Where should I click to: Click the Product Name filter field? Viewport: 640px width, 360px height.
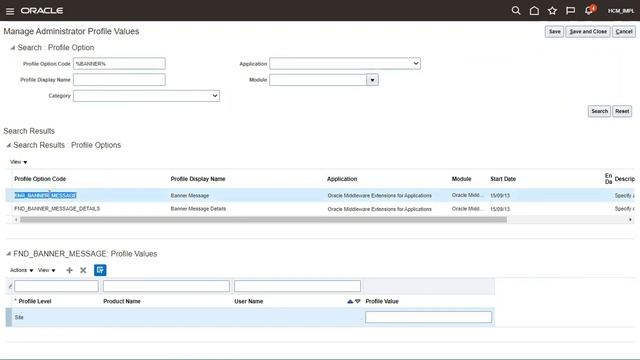[166, 286]
